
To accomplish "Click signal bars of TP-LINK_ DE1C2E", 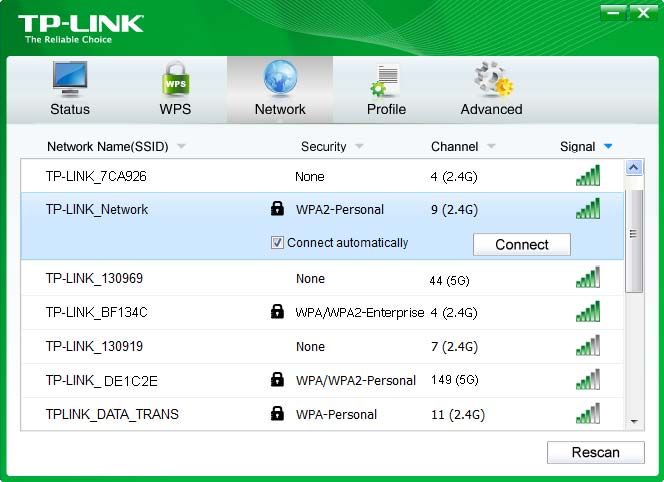I will tap(588, 380).
